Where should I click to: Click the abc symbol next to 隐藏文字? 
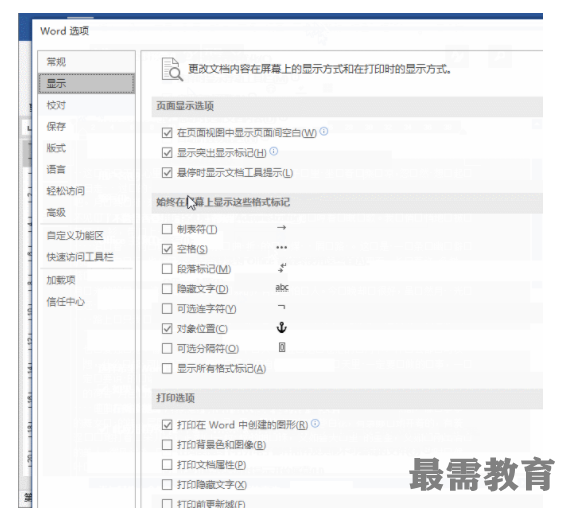point(282,287)
